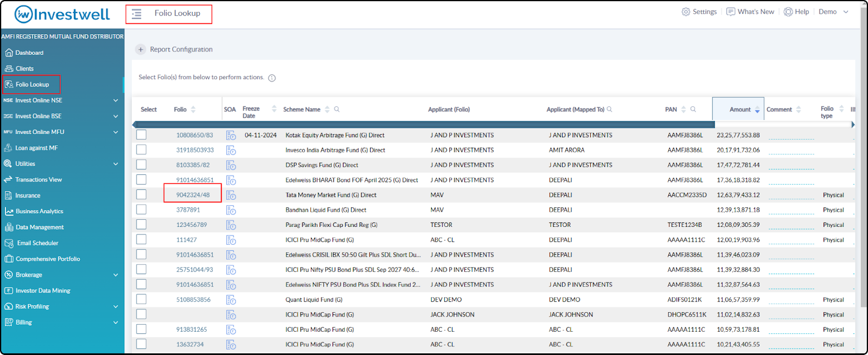Open folio link 9042324/48
This screenshot has height=355, width=868.
click(193, 195)
